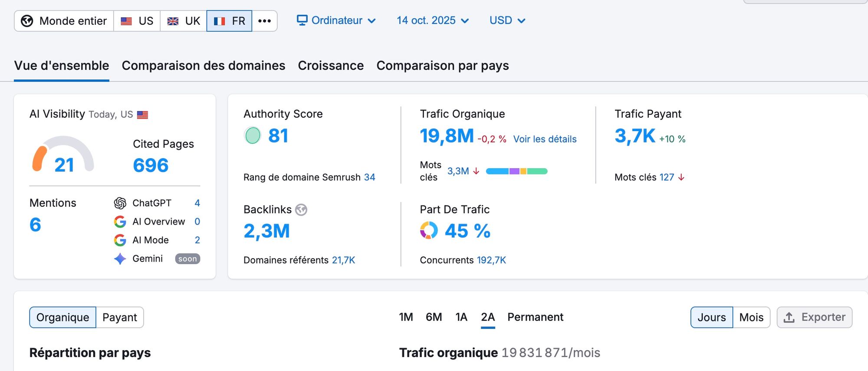Viewport: 868px width, 371px height.
Task: Click the keyword distribution color bar
Action: tap(516, 171)
